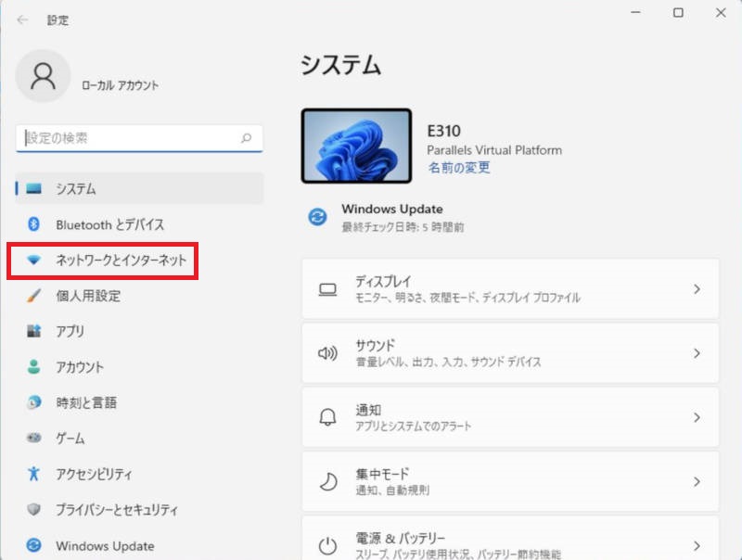Click the 名前の変更 rename link
The image size is (742, 560).
pos(458,168)
